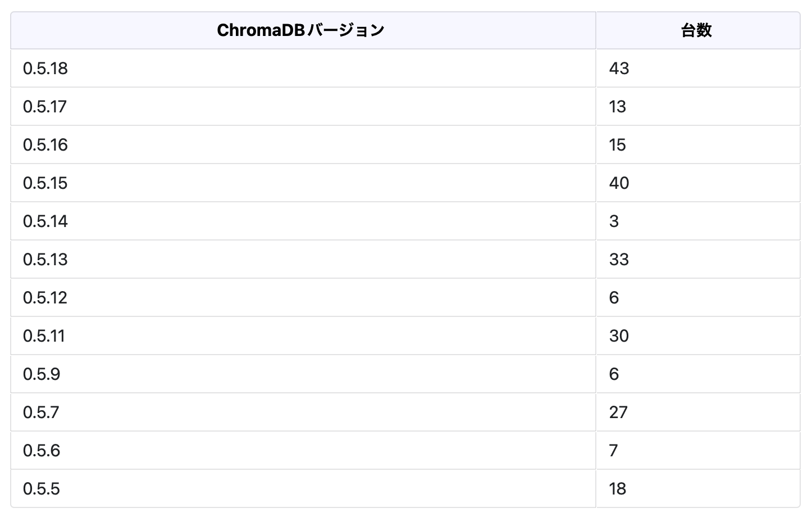Click the 台数 column header

point(696,30)
